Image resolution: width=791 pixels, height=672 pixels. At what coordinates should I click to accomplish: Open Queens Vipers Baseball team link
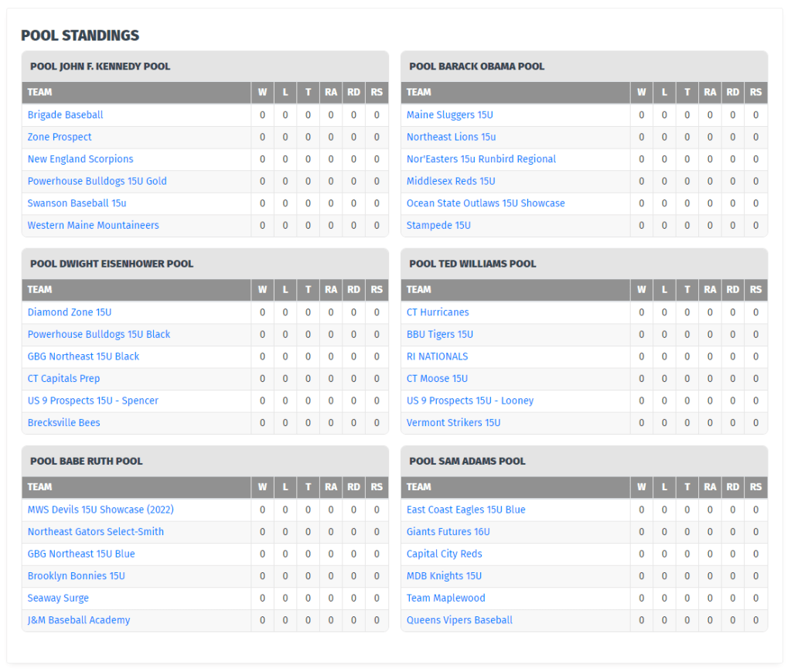[x=459, y=620]
